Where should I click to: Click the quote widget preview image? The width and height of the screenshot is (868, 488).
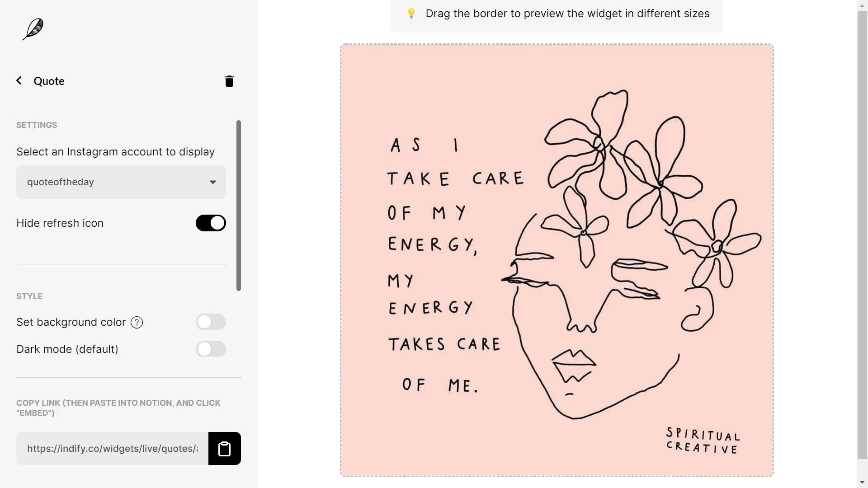point(556,260)
